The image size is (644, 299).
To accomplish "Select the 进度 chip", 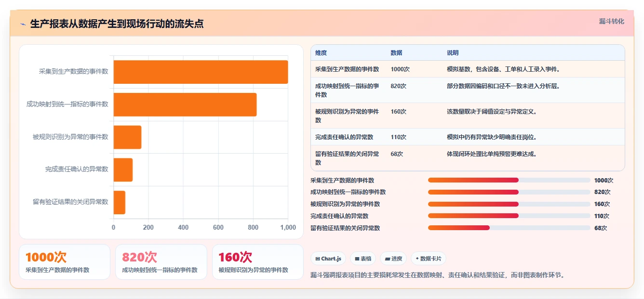I will (x=393, y=259).
